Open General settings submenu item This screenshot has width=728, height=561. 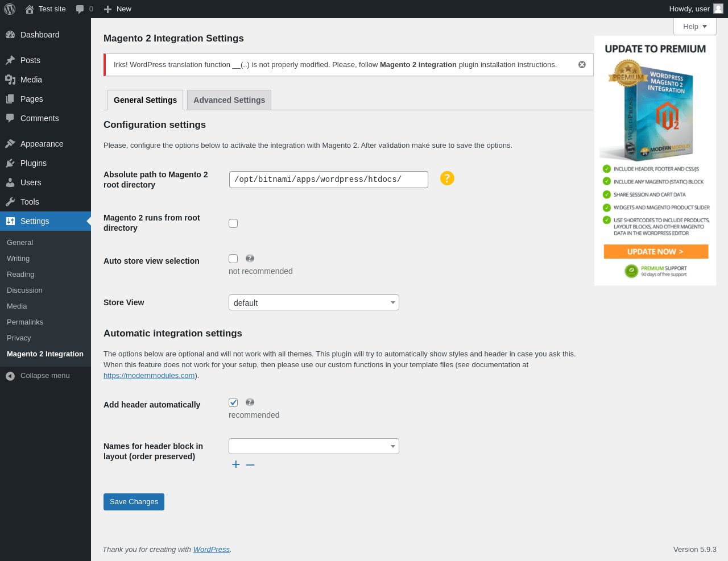(20, 243)
